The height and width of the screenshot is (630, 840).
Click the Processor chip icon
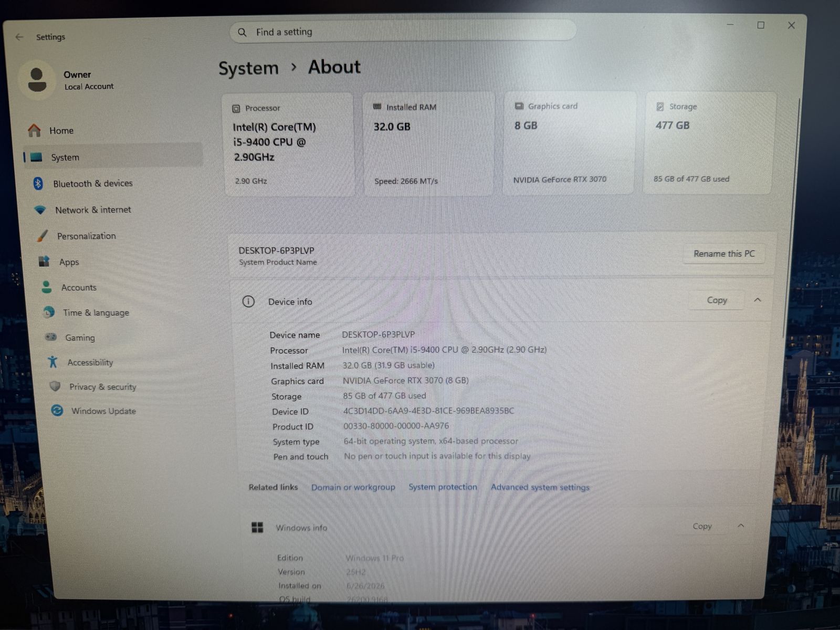236,109
